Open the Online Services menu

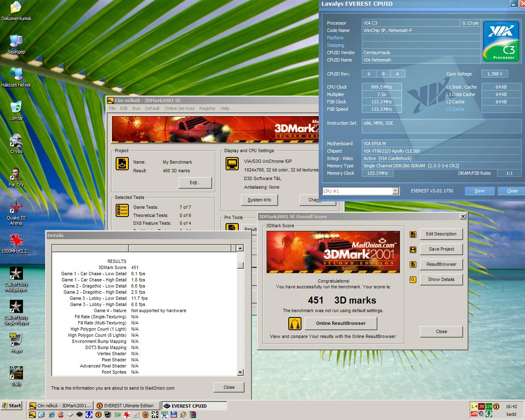click(180, 108)
